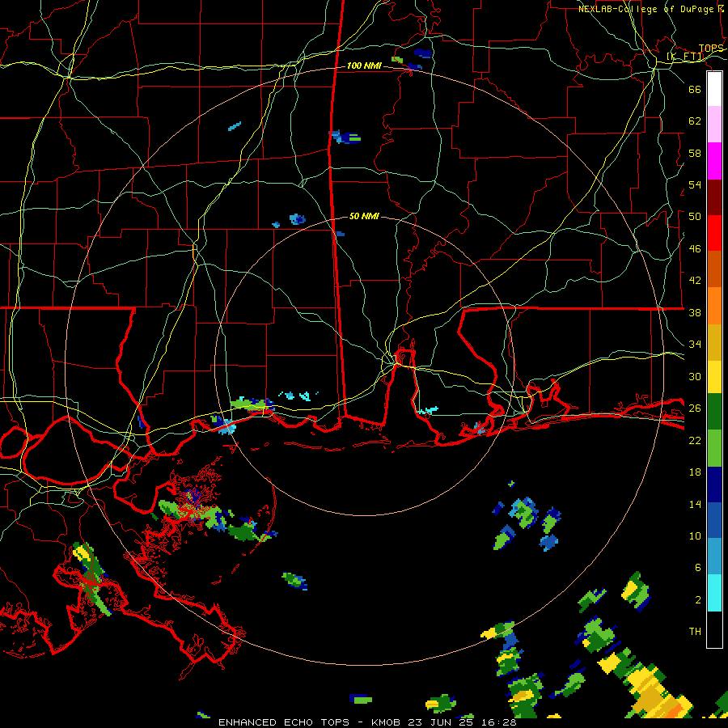728x728 pixels.
Task: Click the legend value "54"
Action: pyautogui.click(x=695, y=184)
